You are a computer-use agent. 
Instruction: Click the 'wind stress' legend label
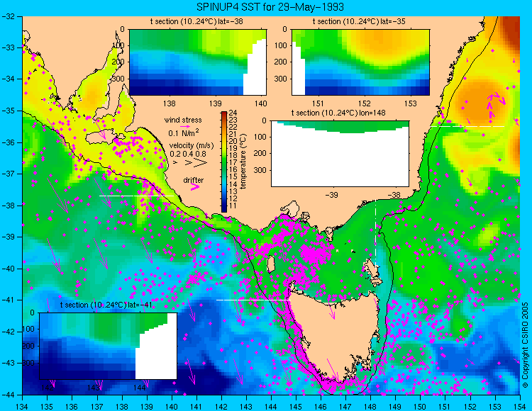[x=183, y=120]
